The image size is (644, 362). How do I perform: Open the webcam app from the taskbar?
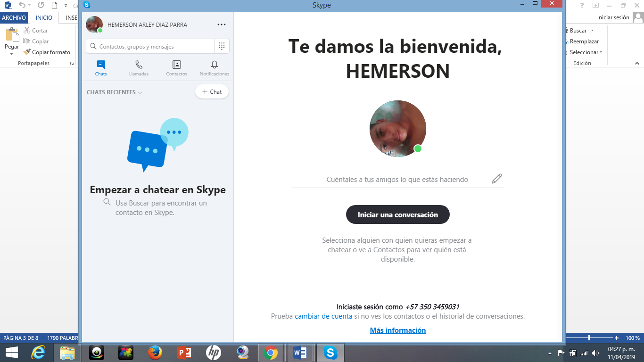pos(243,353)
